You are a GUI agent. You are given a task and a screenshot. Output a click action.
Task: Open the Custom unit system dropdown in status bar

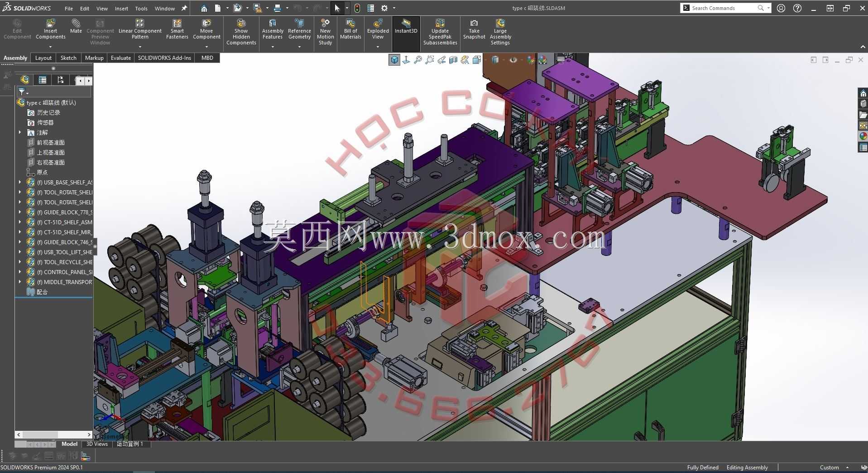pos(834,468)
